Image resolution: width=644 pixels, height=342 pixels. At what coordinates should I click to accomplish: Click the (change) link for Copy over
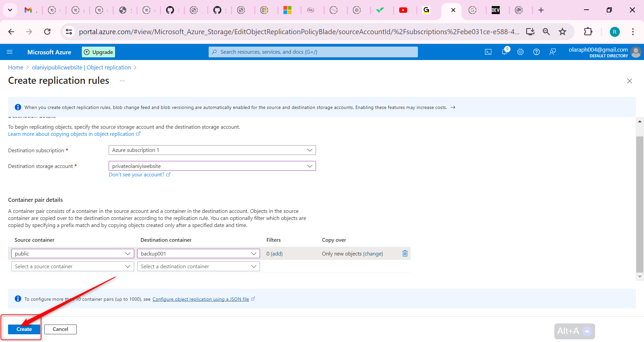click(x=373, y=254)
